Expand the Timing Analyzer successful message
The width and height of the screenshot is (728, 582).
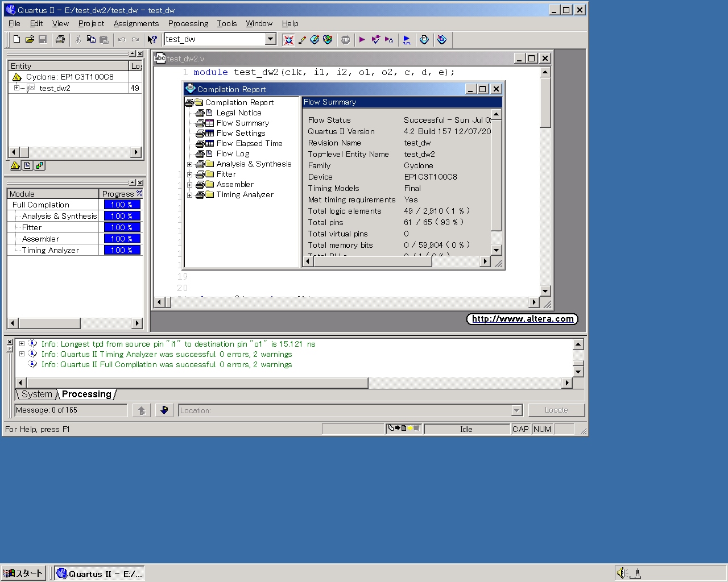point(22,354)
